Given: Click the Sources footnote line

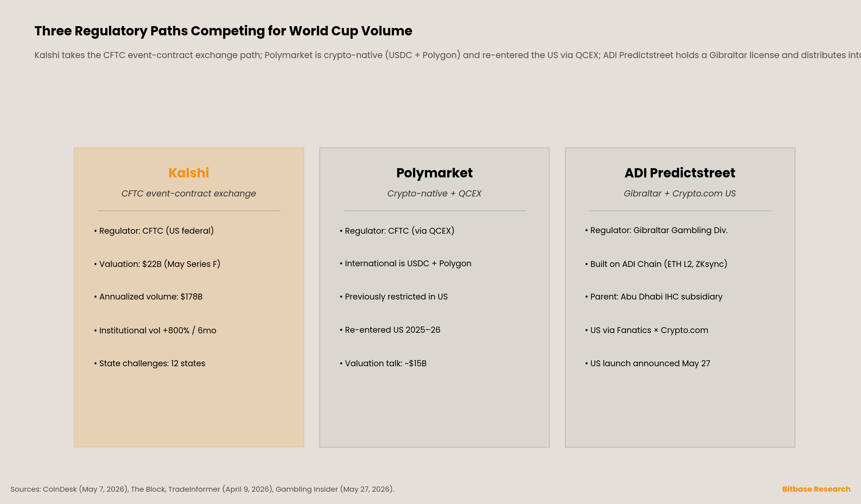Looking at the screenshot, I should [202, 489].
